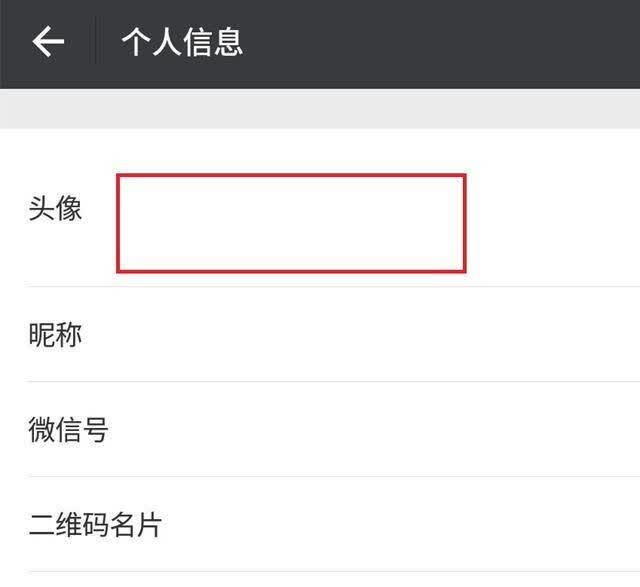Select the 头像 label text

55,208
